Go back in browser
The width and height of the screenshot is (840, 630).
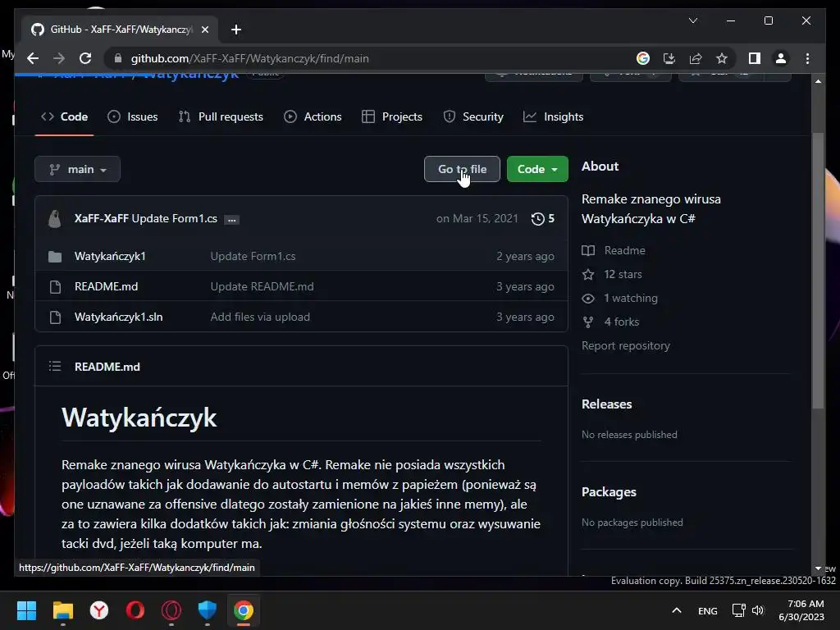33,58
